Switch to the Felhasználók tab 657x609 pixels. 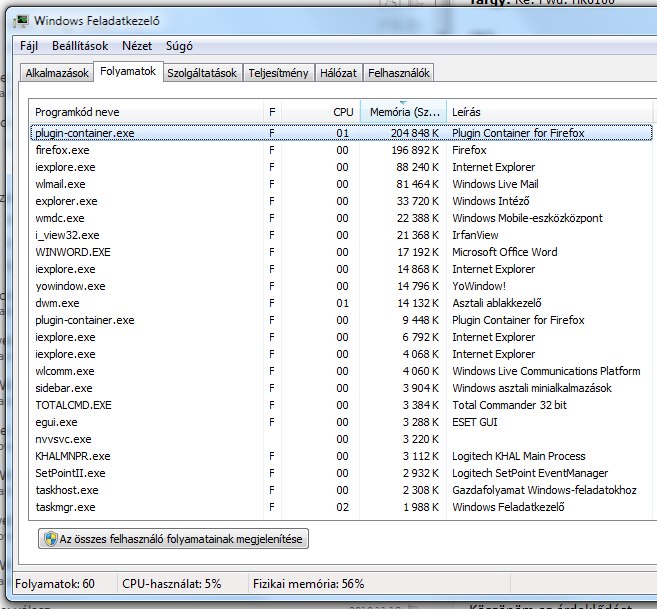399,73
